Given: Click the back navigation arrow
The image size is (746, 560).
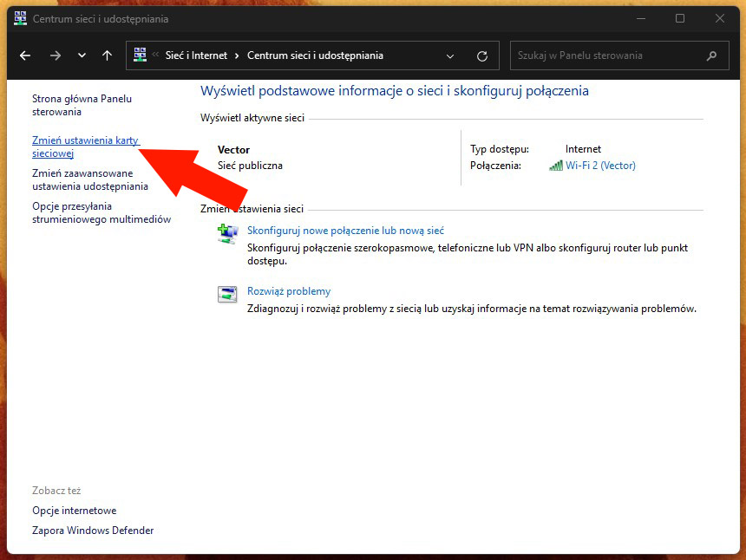Looking at the screenshot, I should coord(24,55).
